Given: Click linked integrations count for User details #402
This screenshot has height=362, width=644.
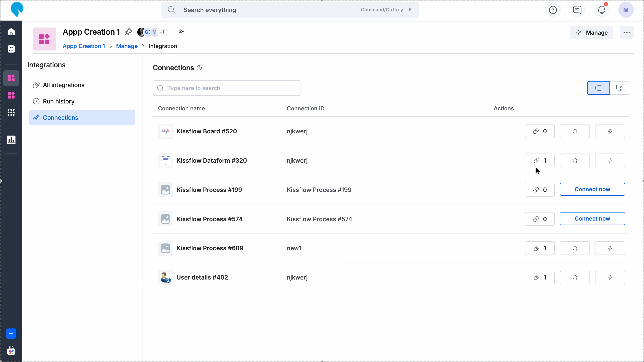Looking at the screenshot, I should (540, 277).
